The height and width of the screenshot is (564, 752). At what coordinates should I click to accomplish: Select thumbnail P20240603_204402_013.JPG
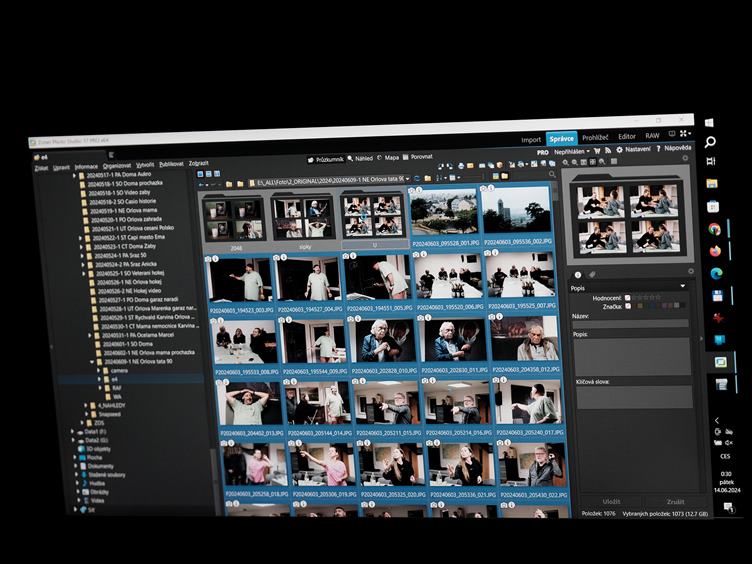click(249, 408)
